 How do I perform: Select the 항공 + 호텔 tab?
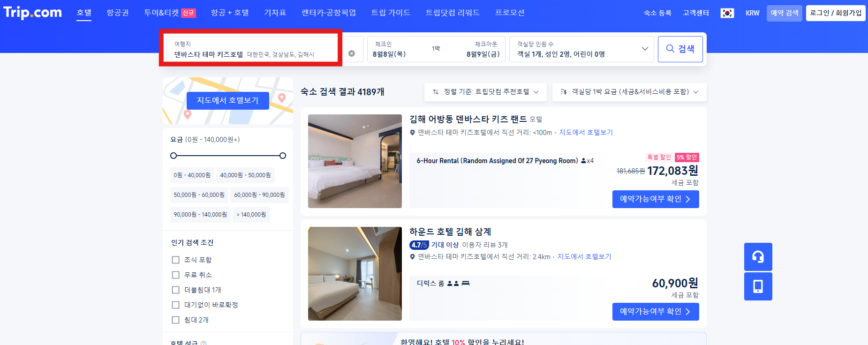point(230,13)
